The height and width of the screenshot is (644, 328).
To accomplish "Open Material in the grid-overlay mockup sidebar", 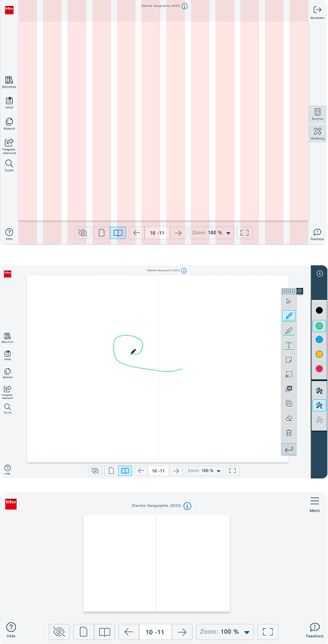I will coord(9,124).
